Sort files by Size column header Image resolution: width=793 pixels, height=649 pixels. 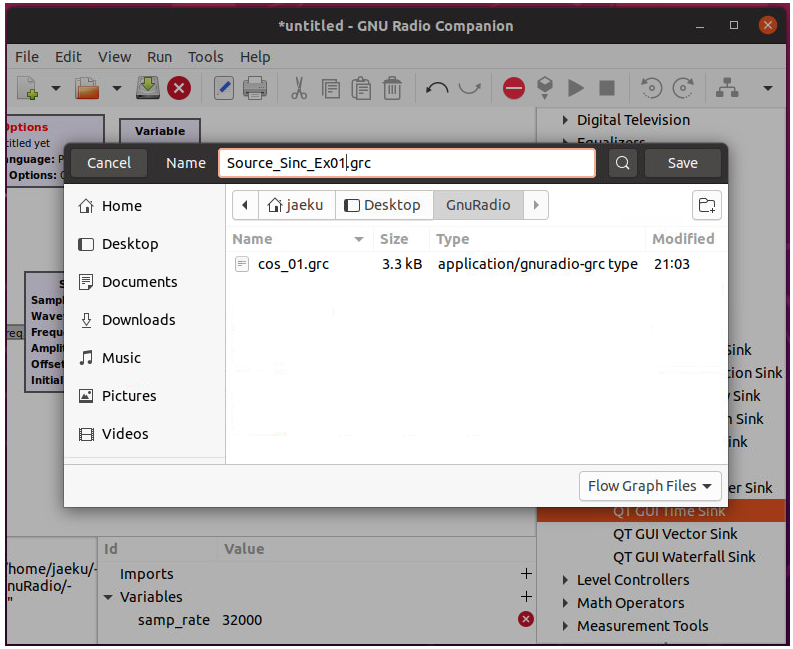click(401, 239)
